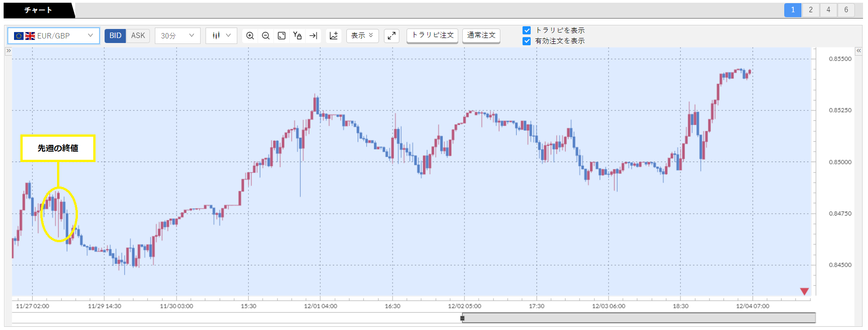Click 通常注文 button
The width and height of the screenshot is (868, 330).
481,35
